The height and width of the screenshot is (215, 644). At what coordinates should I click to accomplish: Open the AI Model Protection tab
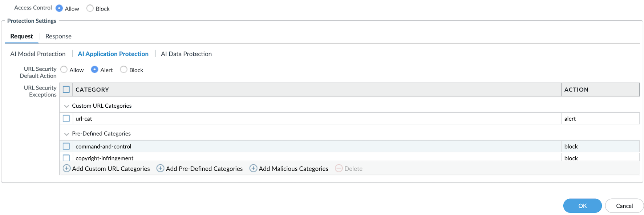click(38, 54)
